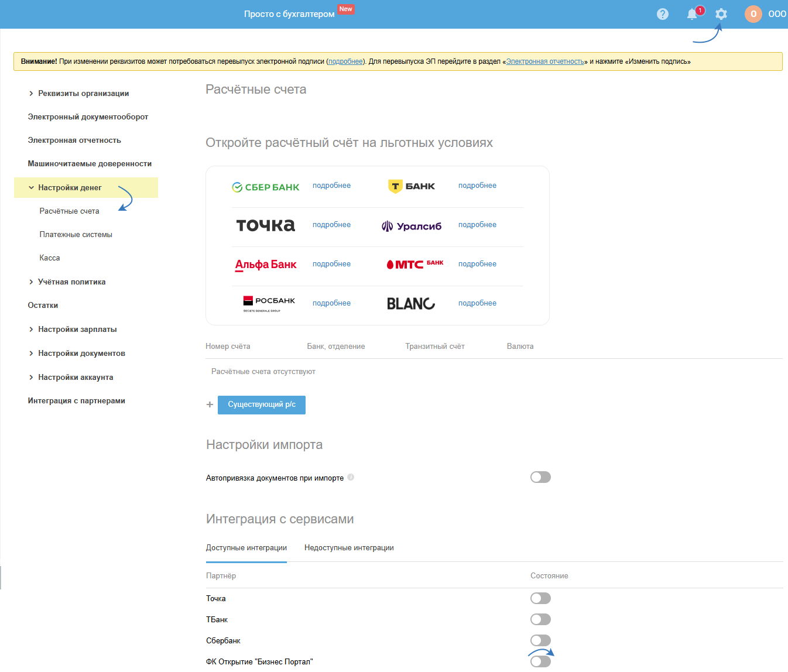Open settings gear icon in header
The width and height of the screenshot is (788, 672).
(x=721, y=14)
